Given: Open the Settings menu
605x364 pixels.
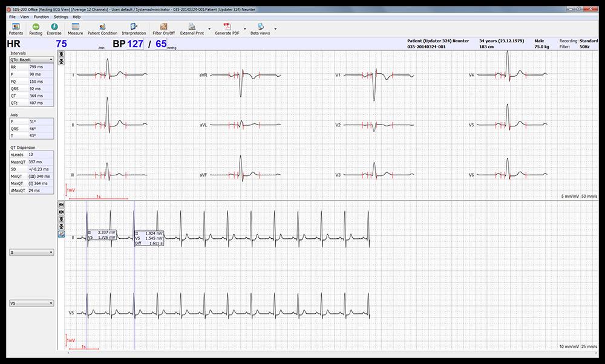Looking at the screenshot, I should point(60,17).
